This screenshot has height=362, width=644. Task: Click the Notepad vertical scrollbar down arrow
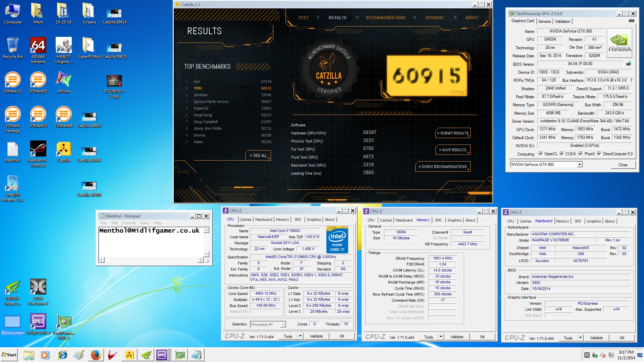point(206,254)
